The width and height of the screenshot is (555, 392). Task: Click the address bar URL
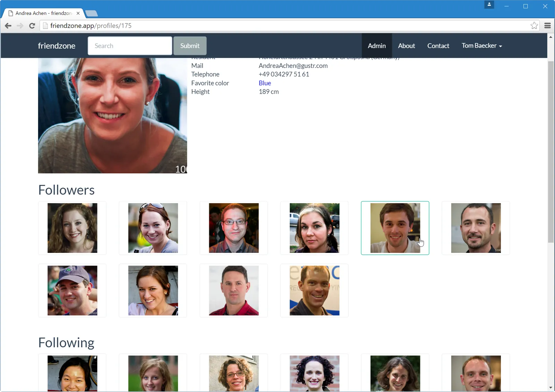click(x=91, y=26)
